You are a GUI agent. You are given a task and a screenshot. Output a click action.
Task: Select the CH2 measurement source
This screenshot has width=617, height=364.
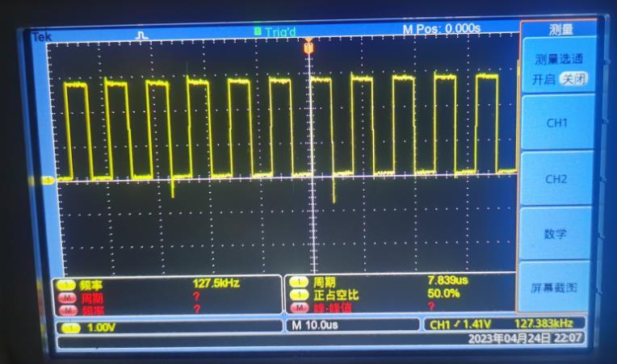point(556,179)
